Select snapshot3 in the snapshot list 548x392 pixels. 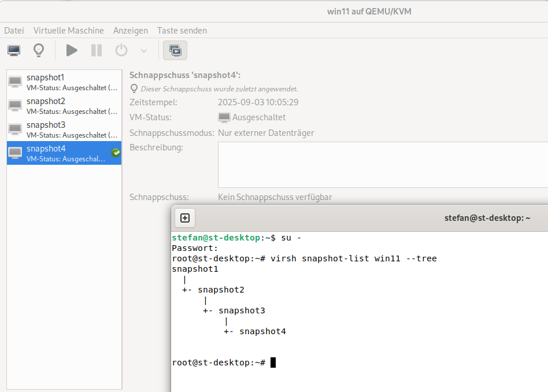[64, 130]
